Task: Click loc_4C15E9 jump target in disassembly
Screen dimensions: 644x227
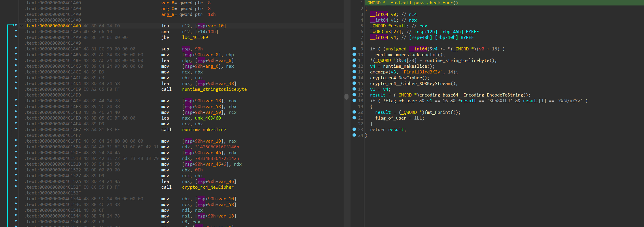Action: tap(195, 37)
